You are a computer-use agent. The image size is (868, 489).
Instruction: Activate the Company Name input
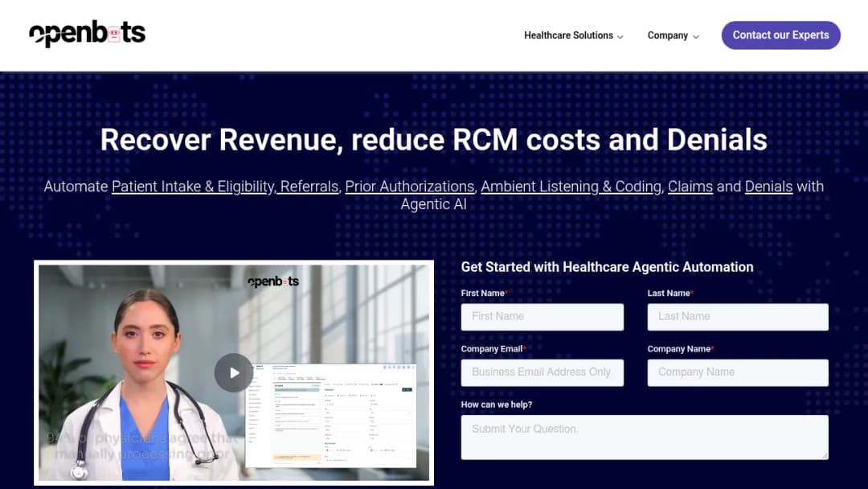coord(738,372)
